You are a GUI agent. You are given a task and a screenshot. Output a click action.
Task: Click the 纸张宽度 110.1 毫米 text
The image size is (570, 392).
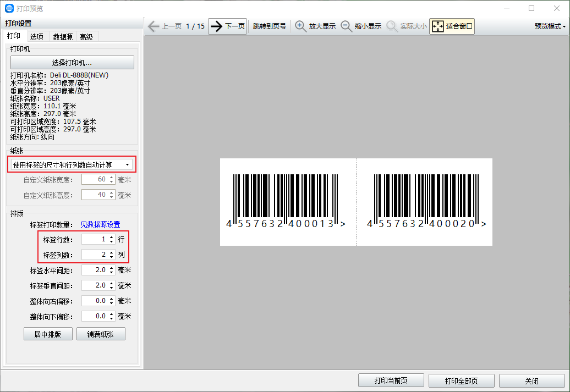pos(43,106)
